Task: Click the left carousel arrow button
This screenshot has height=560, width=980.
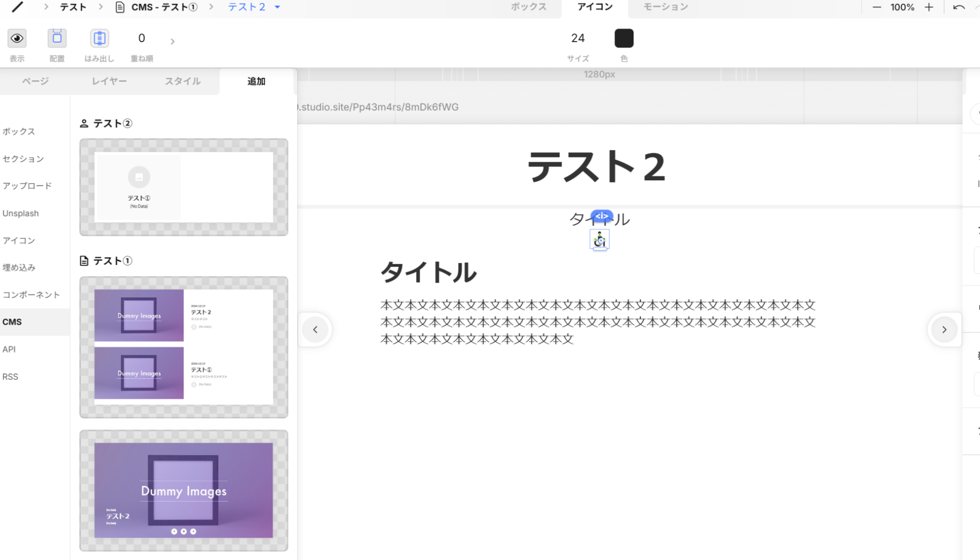Action: coord(315,329)
